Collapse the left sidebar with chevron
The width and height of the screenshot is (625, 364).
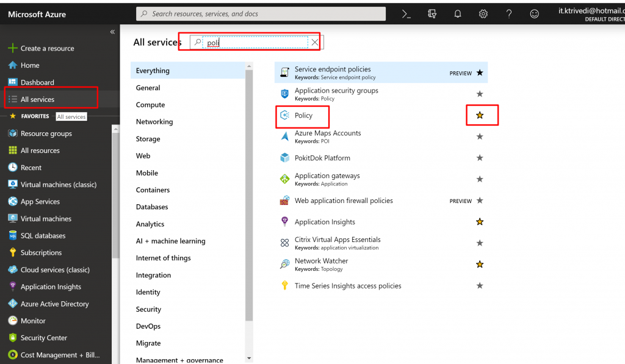(x=112, y=32)
